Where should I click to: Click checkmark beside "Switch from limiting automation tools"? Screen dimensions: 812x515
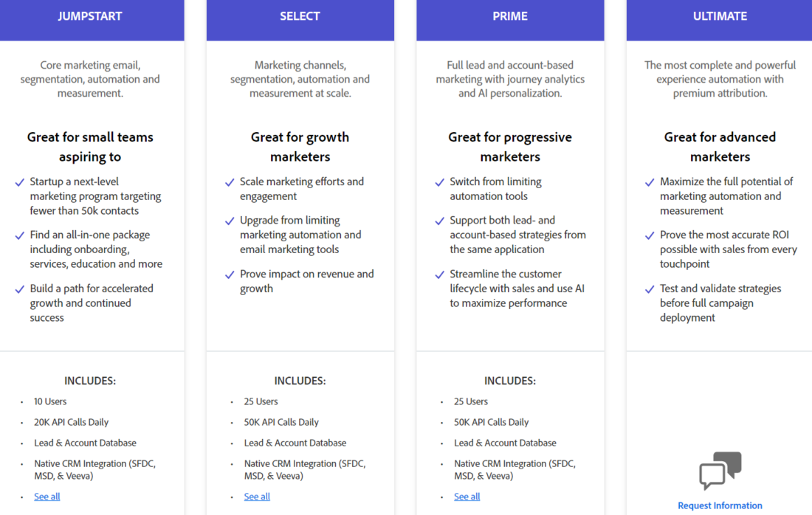tap(438, 182)
